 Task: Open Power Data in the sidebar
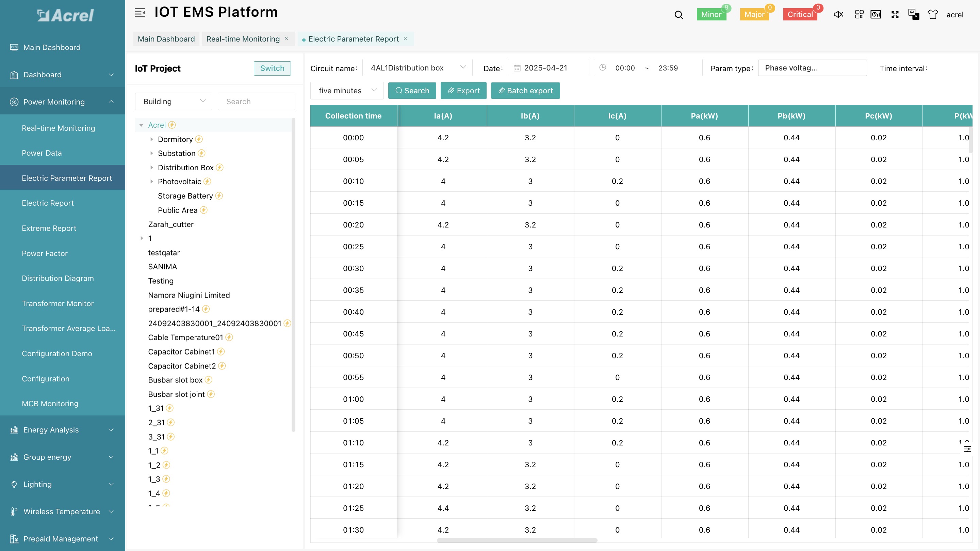point(42,153)
